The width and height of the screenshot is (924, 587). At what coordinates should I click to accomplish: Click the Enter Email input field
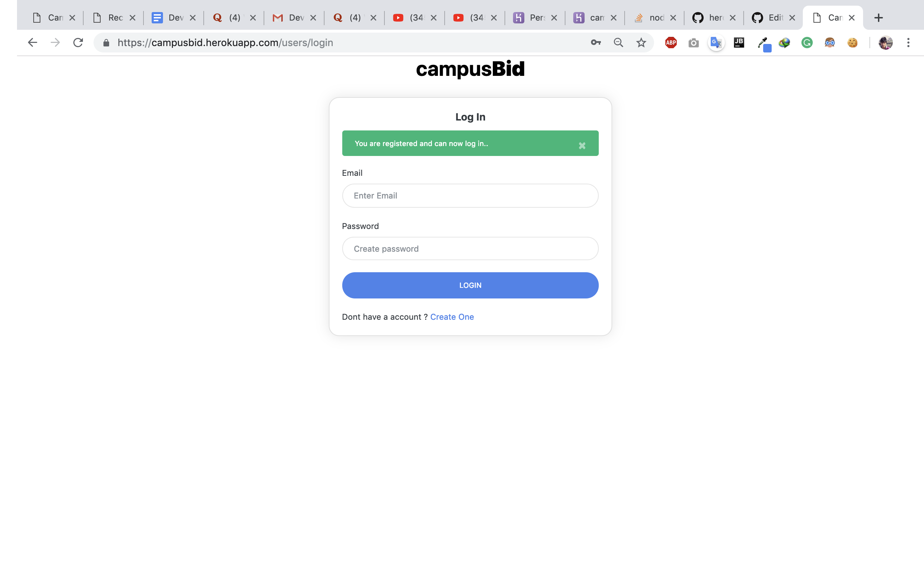point(469,195)
